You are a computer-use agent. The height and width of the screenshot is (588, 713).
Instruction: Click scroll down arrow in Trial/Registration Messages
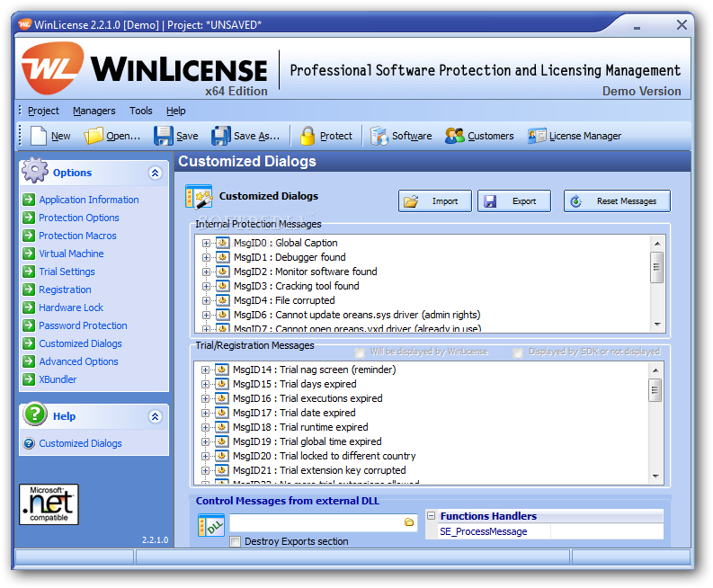coord(655,477)
